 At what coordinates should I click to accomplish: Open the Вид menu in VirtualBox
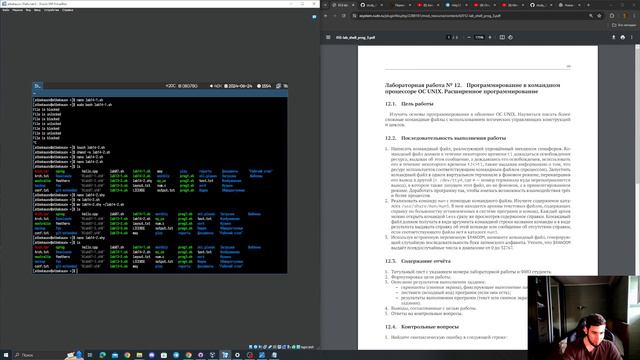[x=28, y=10]
